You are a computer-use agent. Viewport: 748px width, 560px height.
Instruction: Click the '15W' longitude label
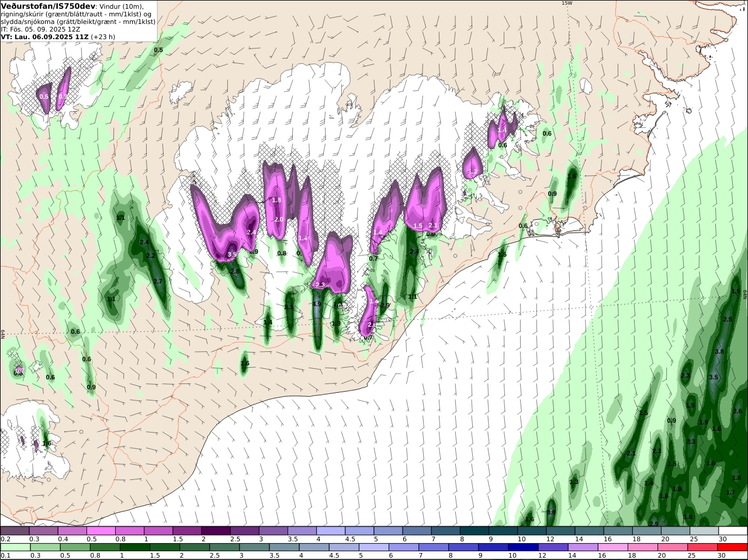pos(566,3)
